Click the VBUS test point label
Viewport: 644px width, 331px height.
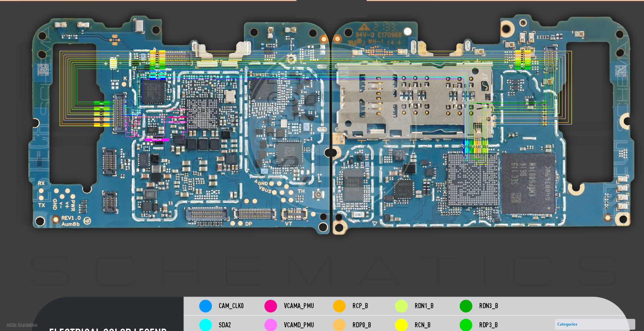265,189
